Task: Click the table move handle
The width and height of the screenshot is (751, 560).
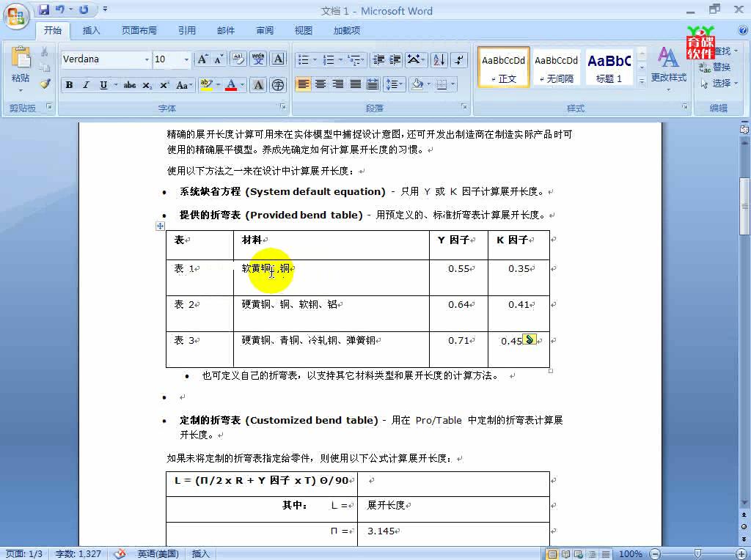Action: point(161,226)
